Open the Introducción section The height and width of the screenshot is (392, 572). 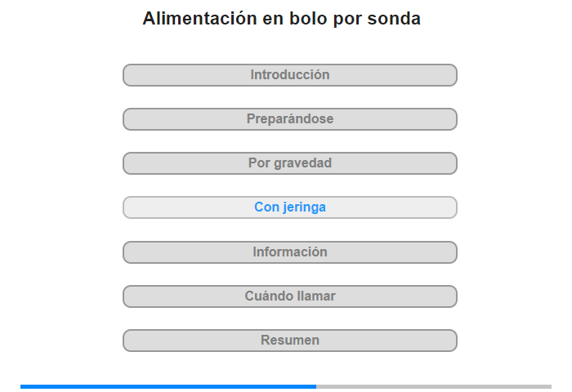(290, 75)
